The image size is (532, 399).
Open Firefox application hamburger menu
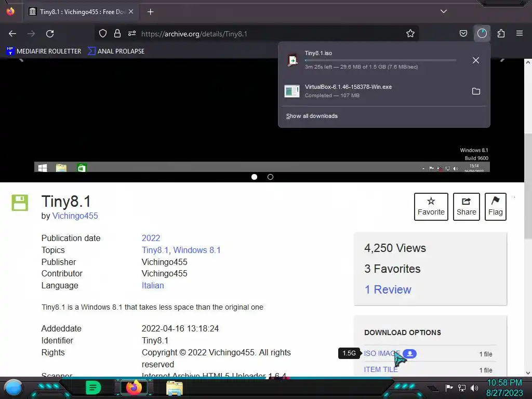(520, 34)
